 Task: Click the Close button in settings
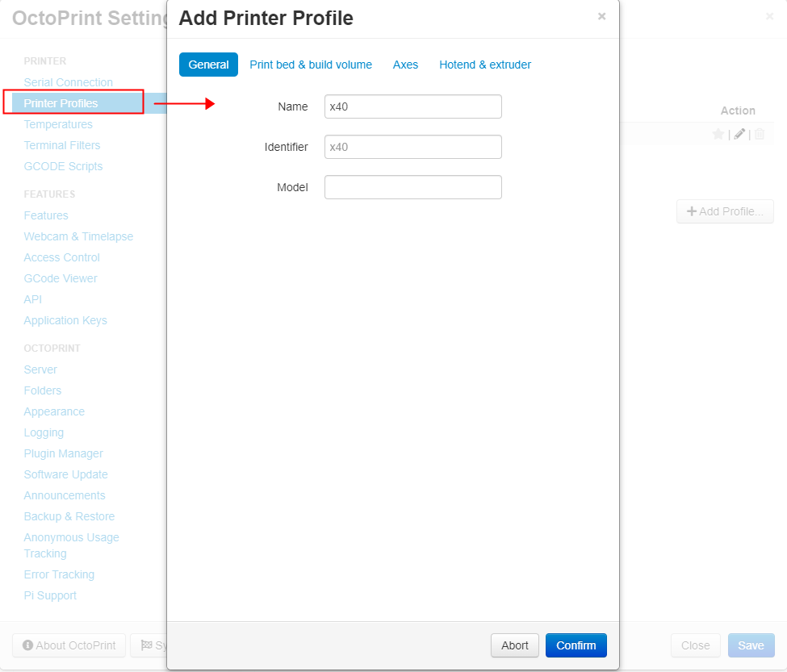pyautogui.click(x=695, y=645)
